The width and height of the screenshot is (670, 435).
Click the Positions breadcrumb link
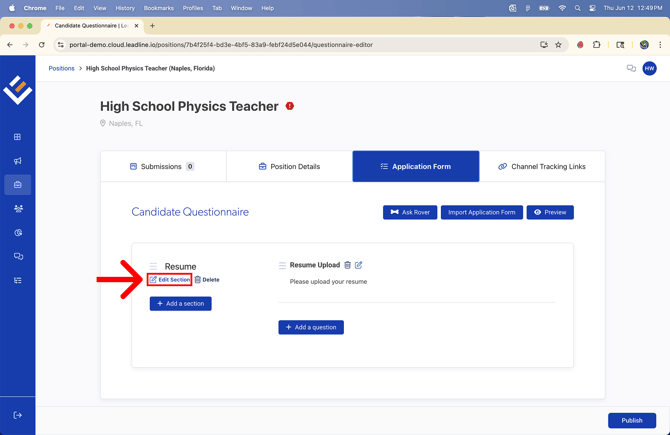coord(62,69)
